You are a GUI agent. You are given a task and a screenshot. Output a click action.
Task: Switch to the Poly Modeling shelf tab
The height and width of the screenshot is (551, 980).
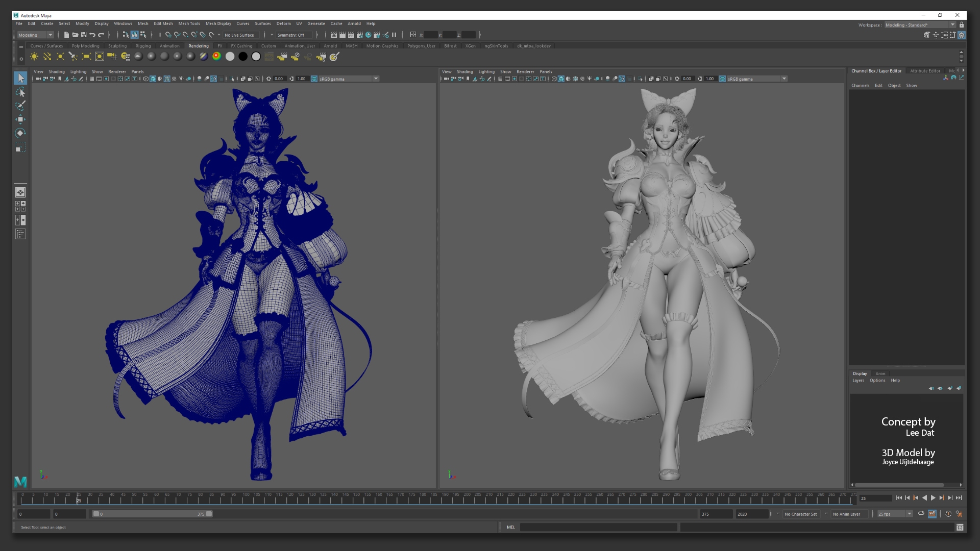(85, 46)
